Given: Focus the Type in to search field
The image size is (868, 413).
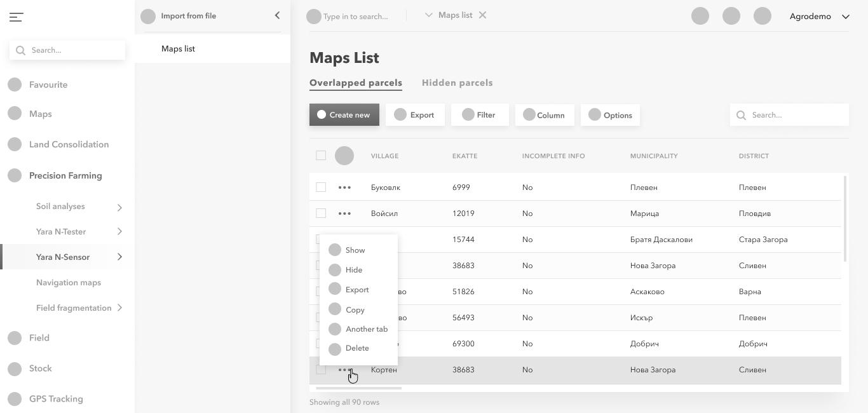Looking at the screenshot, I should (x=356, y=17).
